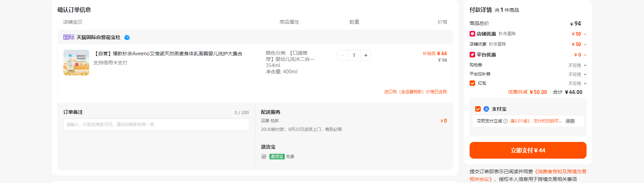This screenshot has width=644, height=183.
Task: Collapse the 平台优惠 section chevron
Action: click(585, 55)
